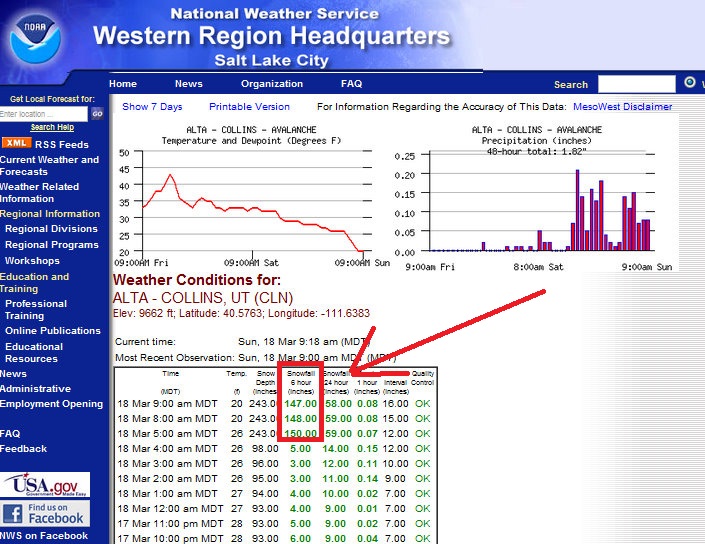Click the orange XML RSS badge
Viewport: 705px width, 544px height.
coord(16,144)
